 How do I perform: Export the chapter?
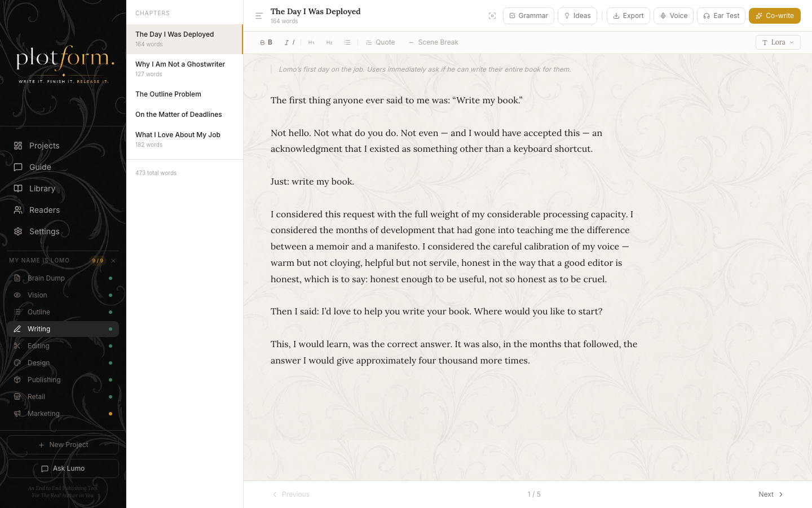tap(628, 16)
